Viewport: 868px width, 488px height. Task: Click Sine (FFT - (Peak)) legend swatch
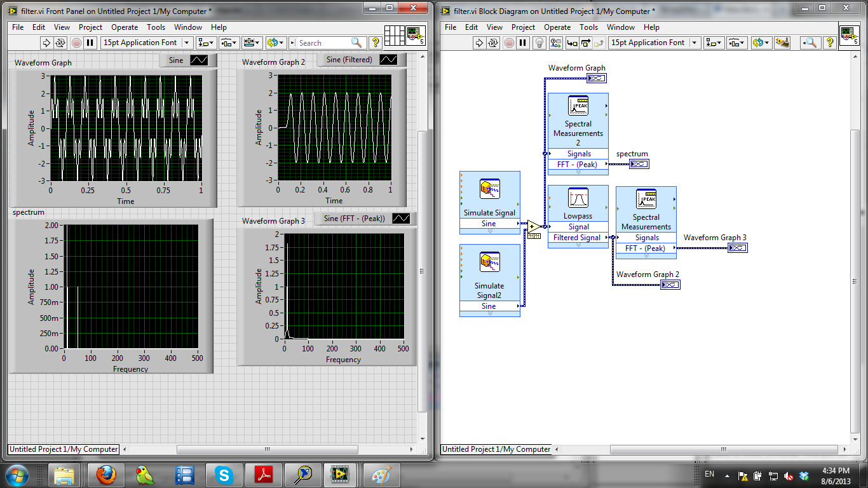pos(401,219)
